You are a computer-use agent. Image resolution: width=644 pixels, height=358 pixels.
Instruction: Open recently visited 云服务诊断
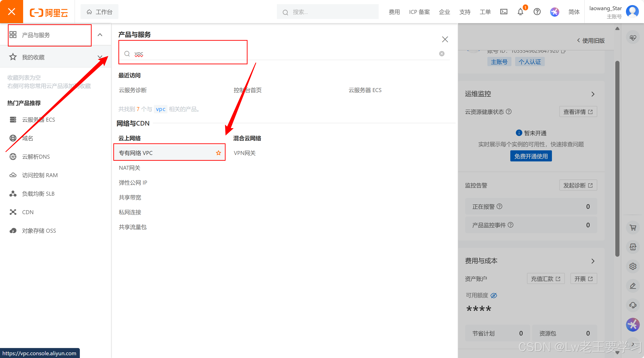click(x=133, y=90)
